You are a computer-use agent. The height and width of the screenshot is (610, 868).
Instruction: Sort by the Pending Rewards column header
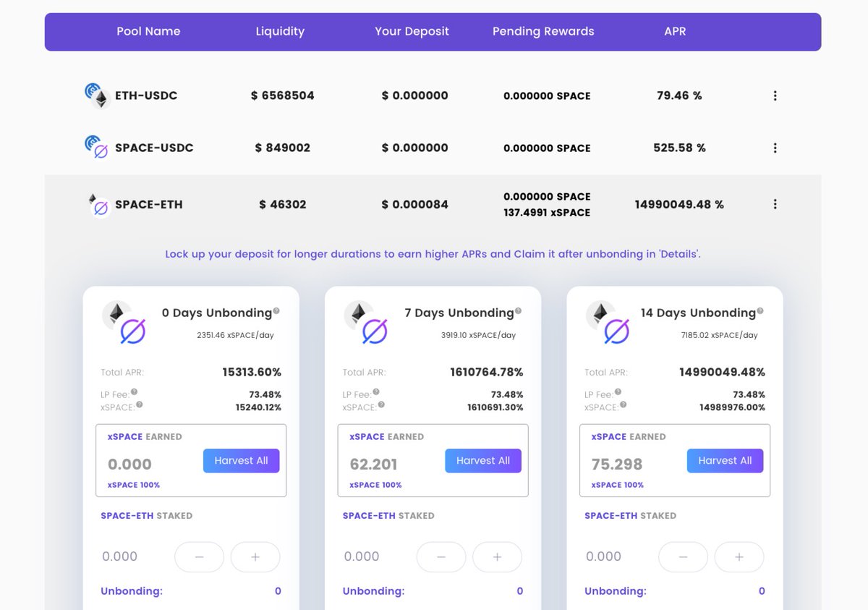(543, 32)
